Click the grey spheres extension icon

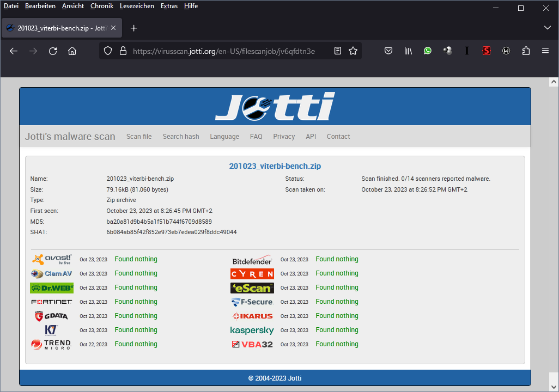[447, 51]
